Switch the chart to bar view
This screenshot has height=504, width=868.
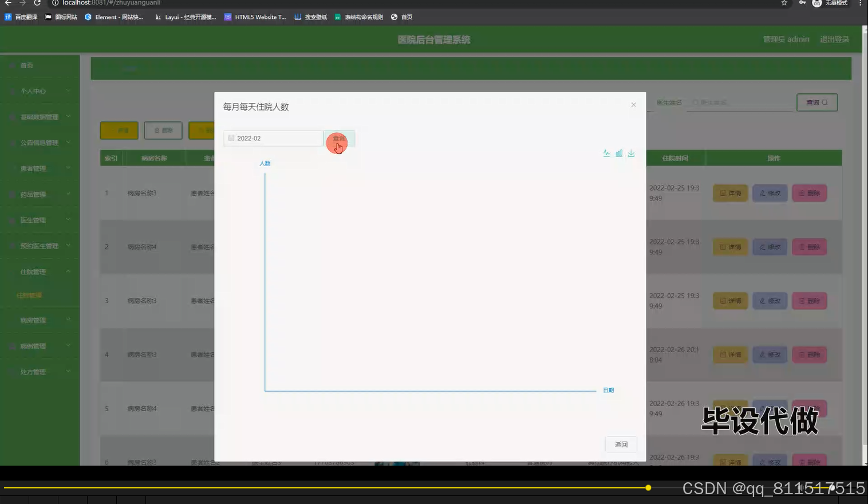coord(619,153)
